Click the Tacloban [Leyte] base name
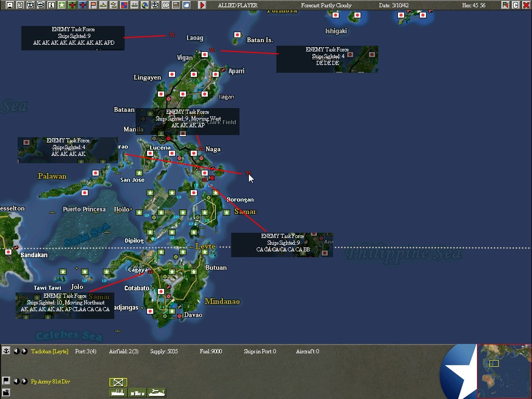Image resolution: width=532 pixels, height=399 pixels. click(x=49, y=352)
